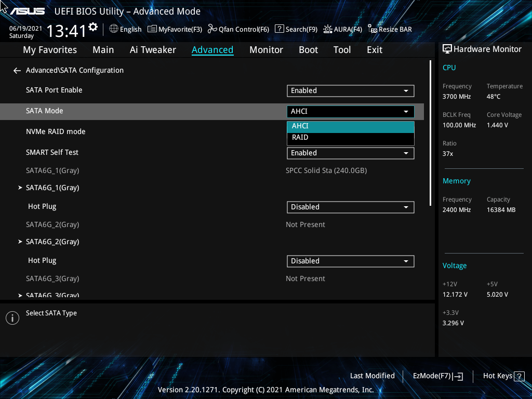The width and height of the screenshot is (532, 399).
Task: Open the Search function
Action: pyautogui.click(x=296, y=29)
